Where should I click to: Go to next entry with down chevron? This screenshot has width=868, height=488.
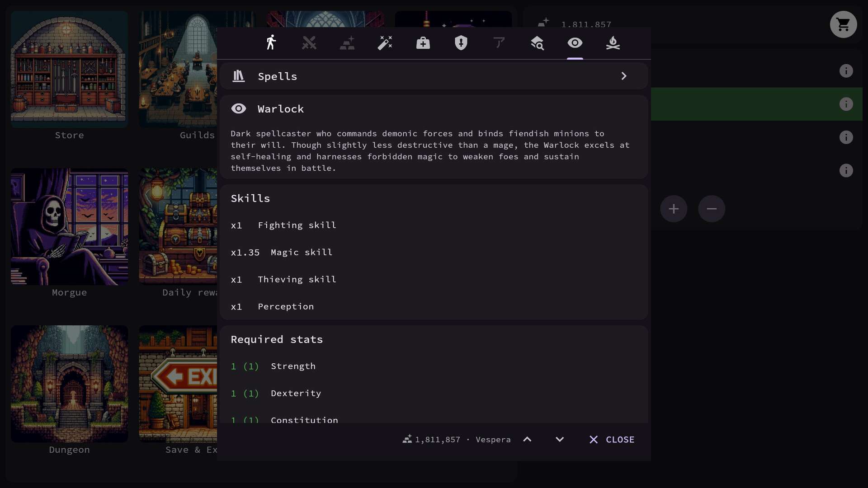click(x=560, y=440)
